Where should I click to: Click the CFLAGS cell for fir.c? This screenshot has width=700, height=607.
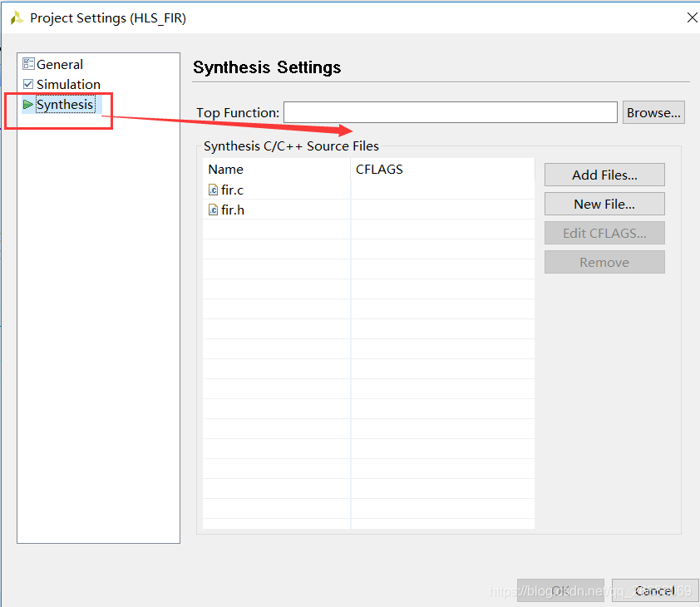coord(442,190)
